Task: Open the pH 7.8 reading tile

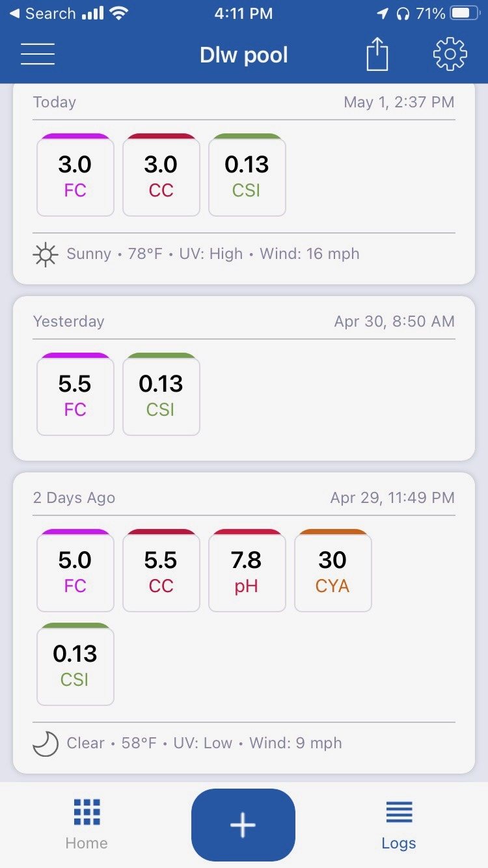Action: click(247, 571)
